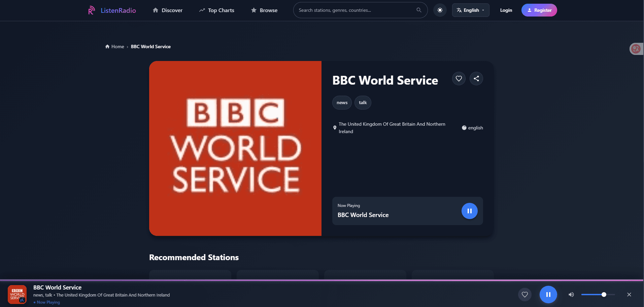Click the location pin next to United Kingdom
Viewport: 644px width, 307px height.
click(x=335, y=128)
